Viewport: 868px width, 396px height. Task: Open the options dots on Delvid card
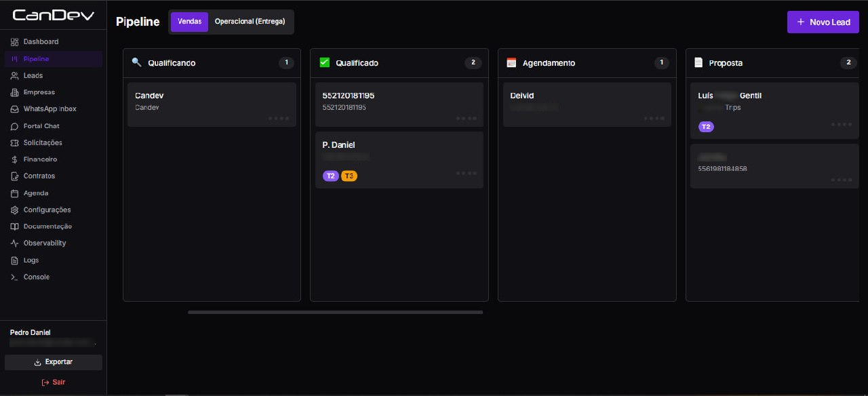(x=654, y=119)
